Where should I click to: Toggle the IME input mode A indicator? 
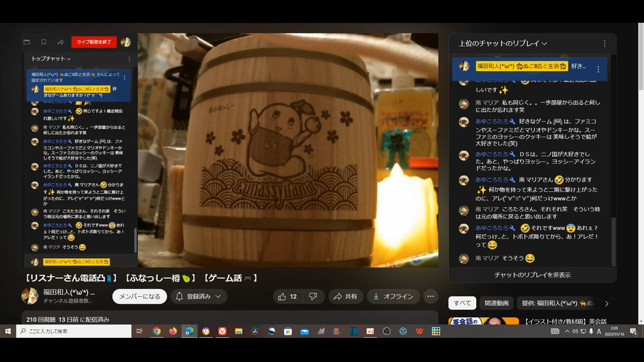(599, 331)
